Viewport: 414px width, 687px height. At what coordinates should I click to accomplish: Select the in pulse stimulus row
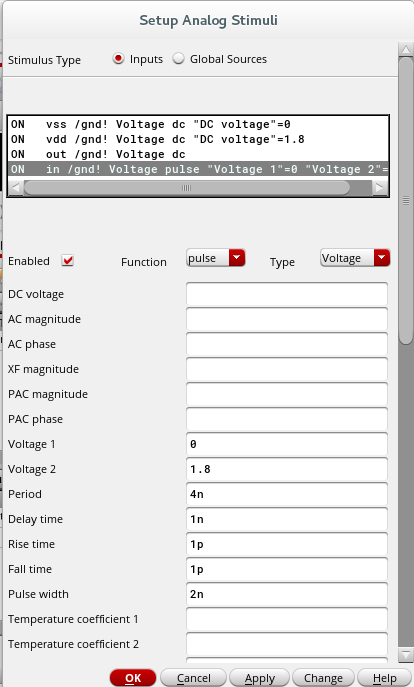point(198,169)
